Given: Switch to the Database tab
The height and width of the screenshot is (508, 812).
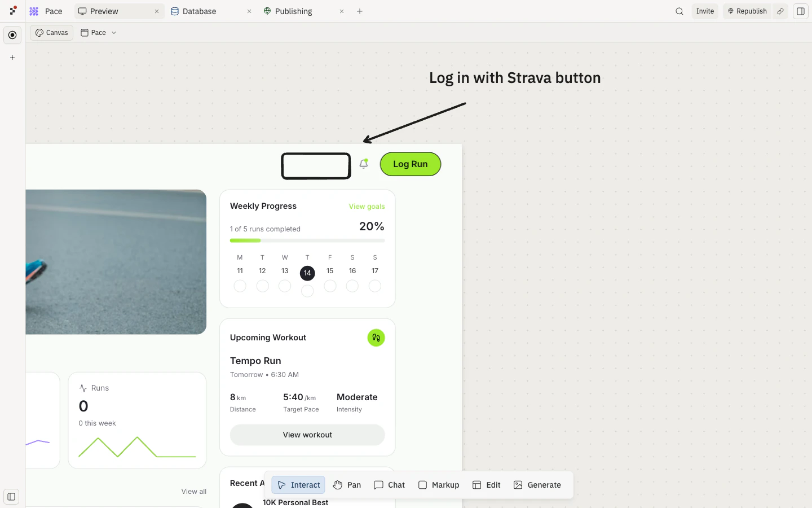Looking at the screenshot, I should [x=200, y=11].
